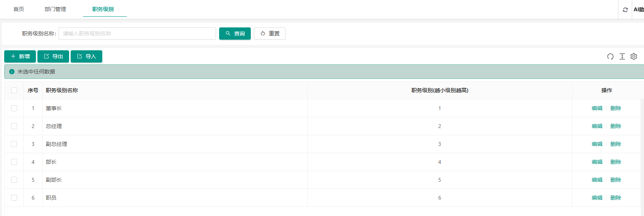Toggle the select-all header checkbox

14,90
